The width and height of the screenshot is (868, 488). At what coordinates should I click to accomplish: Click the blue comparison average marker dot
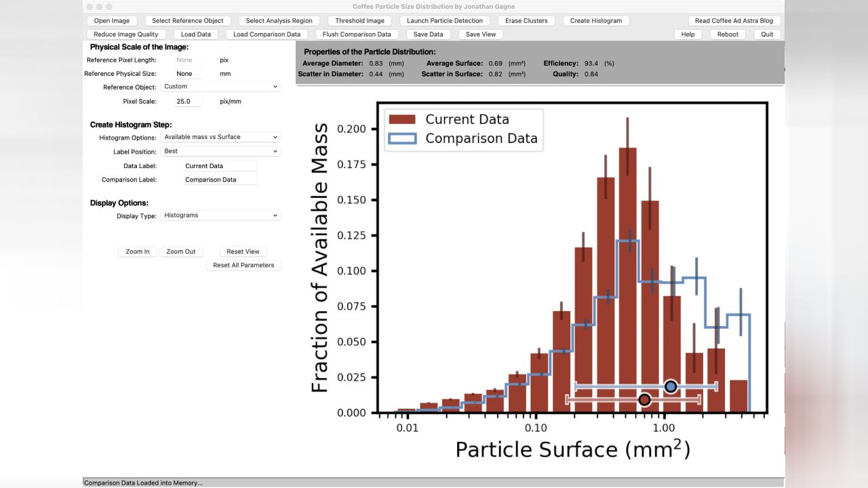click(671, 386)
